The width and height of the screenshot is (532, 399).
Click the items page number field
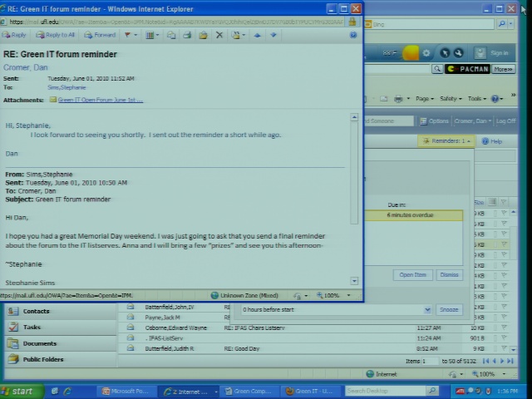click(x=430, y=361)
